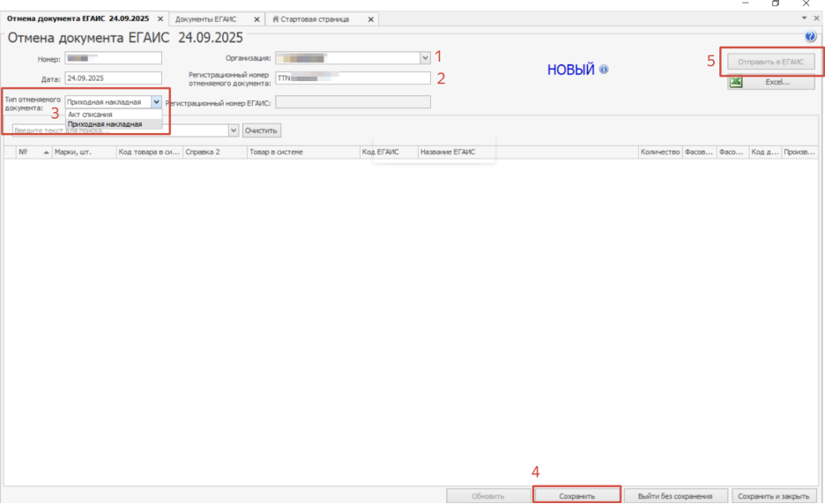Click the home icon on Стартовая страница tab
Image resolution: width=825 pixels, height=504 pixels.
coord(276,19)
